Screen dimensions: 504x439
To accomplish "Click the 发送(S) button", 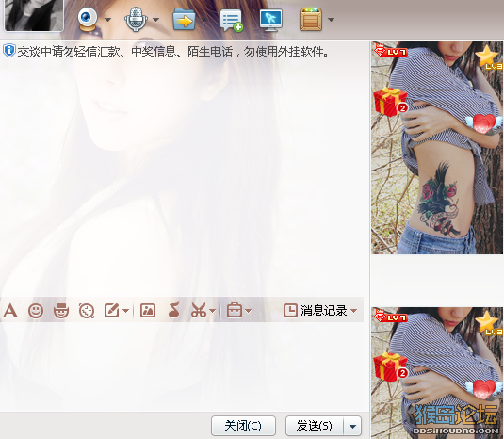I will click(x=315, y=426).
